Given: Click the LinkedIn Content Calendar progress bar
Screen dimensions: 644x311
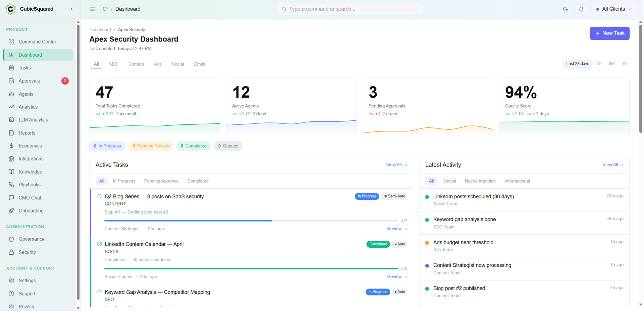Looking at the screenshot, I should pos(251,268).
